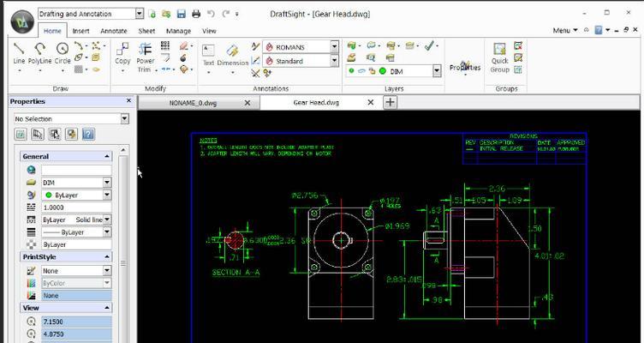Screen dimensions: 644x343
Task: Switch to the Annotate ribbon tab
Action: [114, 31]
